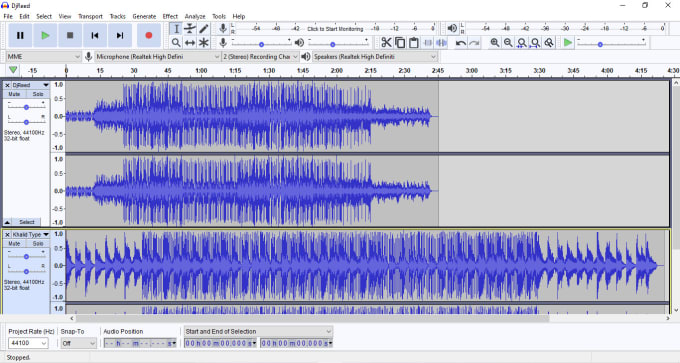Click the Zoom Toggle icon
Screen dimensions: 680x363
[549, 43]
